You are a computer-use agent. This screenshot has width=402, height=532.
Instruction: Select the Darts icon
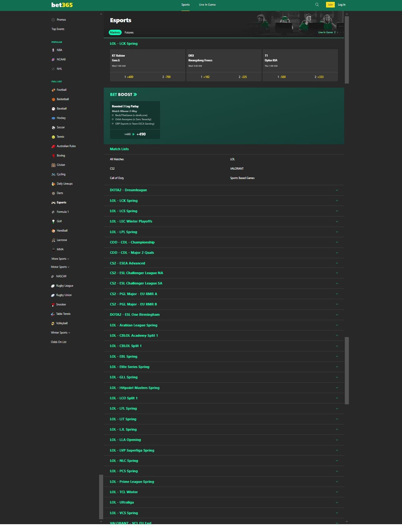pyautogui.click(x=53, y=193)
